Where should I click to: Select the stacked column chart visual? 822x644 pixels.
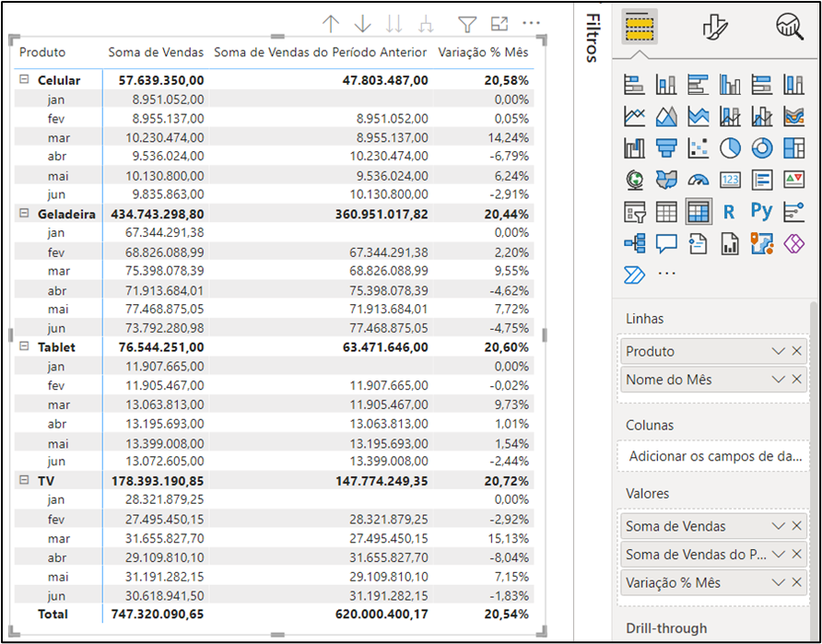pyautogui.click(x=666, y=85)
